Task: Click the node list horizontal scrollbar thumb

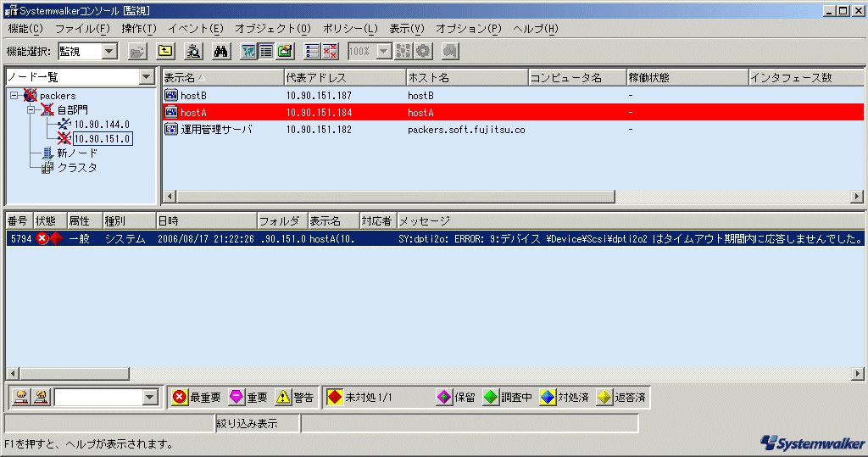Action: coord(396,196)
